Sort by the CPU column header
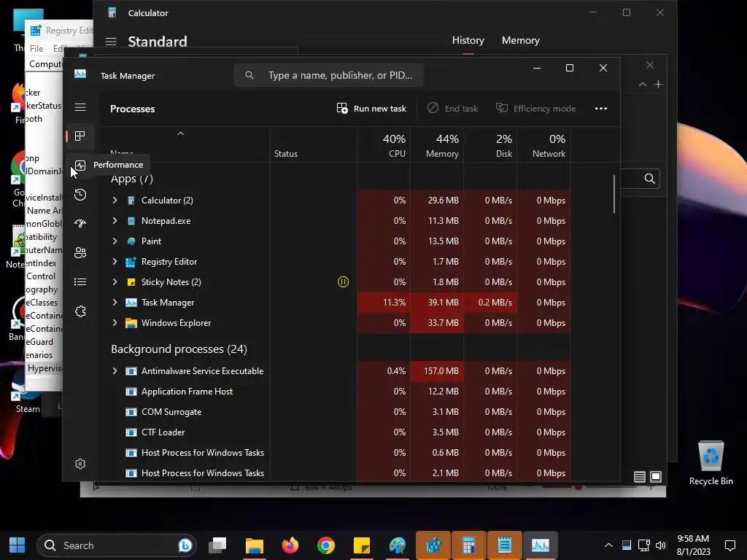747x560 pixels. (384, 145)
